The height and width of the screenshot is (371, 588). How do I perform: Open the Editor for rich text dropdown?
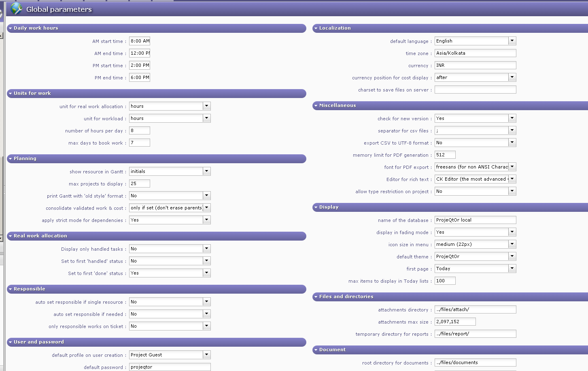click(512, 179)
